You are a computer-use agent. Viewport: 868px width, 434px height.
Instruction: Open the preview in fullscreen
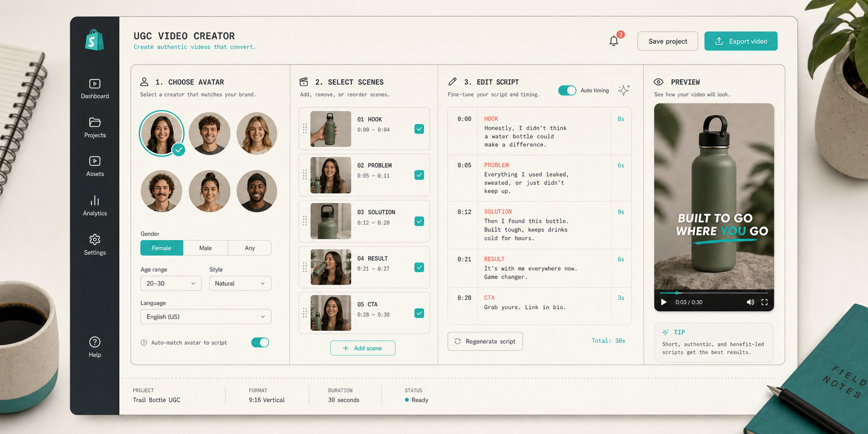coord(764,302)
